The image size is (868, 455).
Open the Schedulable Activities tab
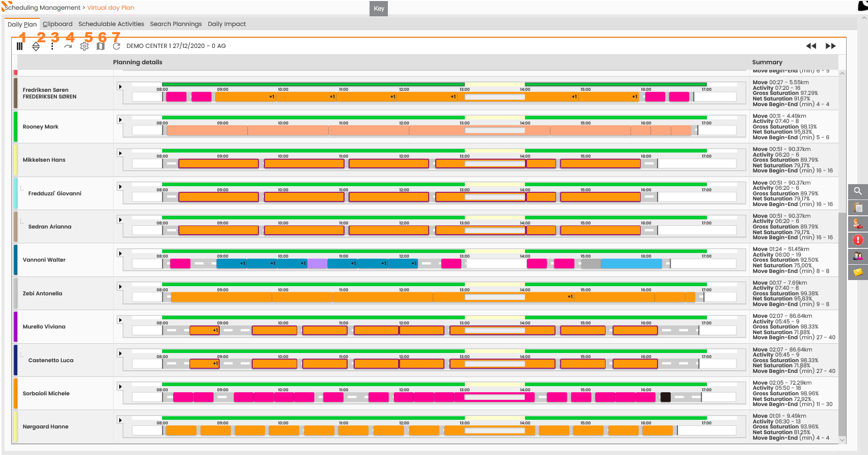point(111,24)
